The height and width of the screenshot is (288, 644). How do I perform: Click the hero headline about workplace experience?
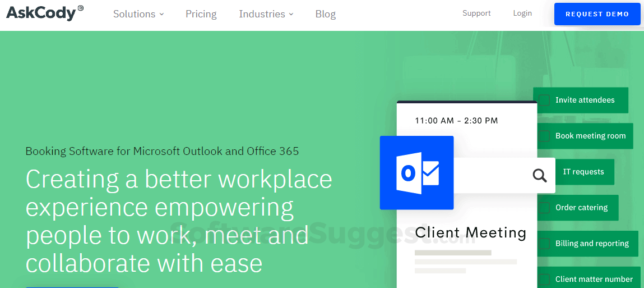point(179,221)
